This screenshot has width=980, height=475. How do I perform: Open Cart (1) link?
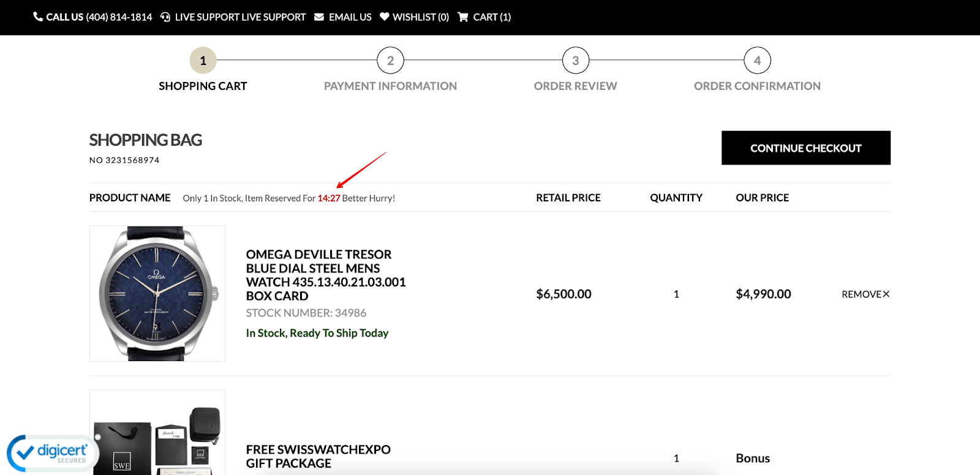(x=492, y=17)
